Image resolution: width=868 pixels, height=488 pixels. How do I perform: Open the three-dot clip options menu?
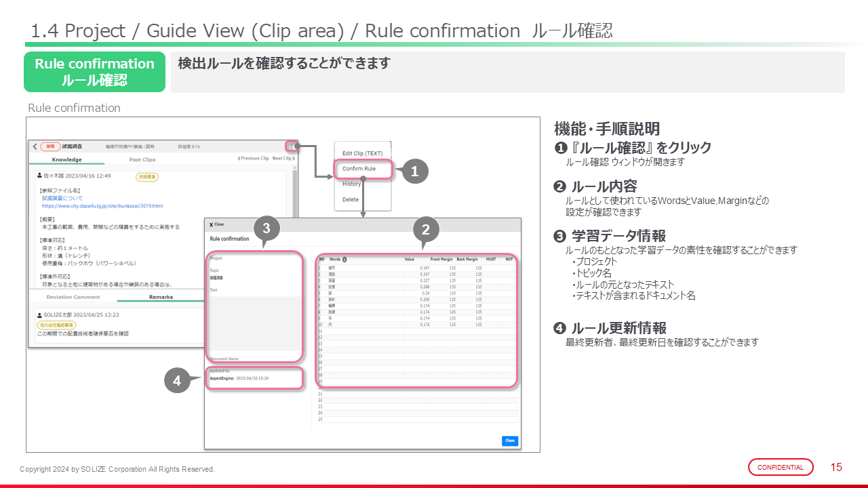[291, 146]
